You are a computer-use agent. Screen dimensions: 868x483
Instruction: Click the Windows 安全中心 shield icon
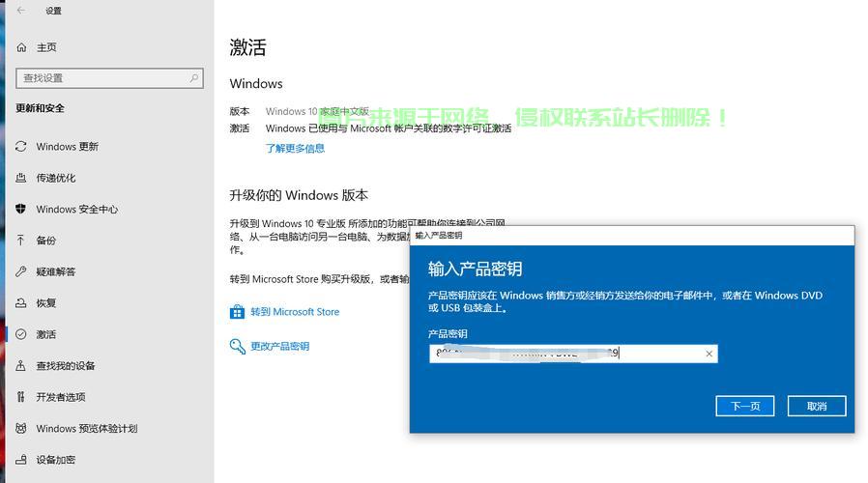(x=21, y=209)
